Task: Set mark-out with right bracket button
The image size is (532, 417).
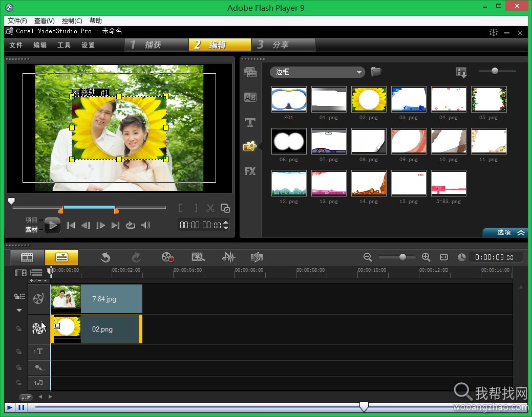Action: (x=196, y=208)
